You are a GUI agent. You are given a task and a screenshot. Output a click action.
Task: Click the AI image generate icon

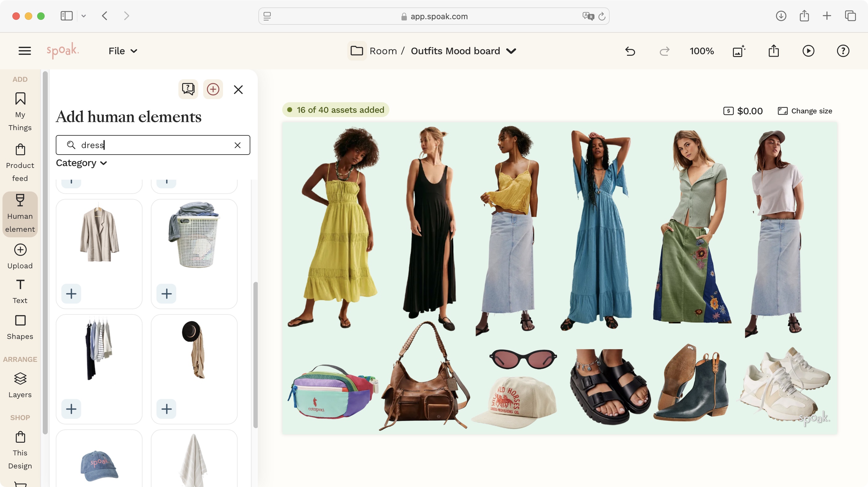tap(739, 51)
